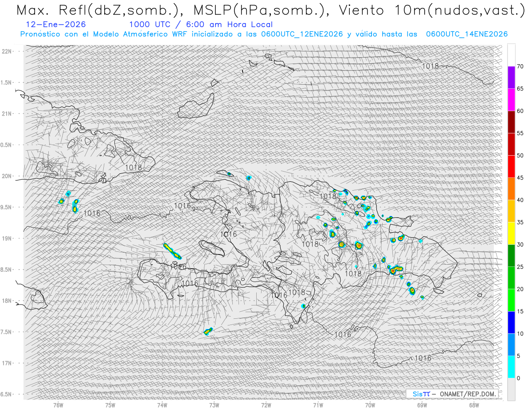Screen dimensions: 532x411
Task: Click the colorbar value label '0'
Action: (518, 378)
